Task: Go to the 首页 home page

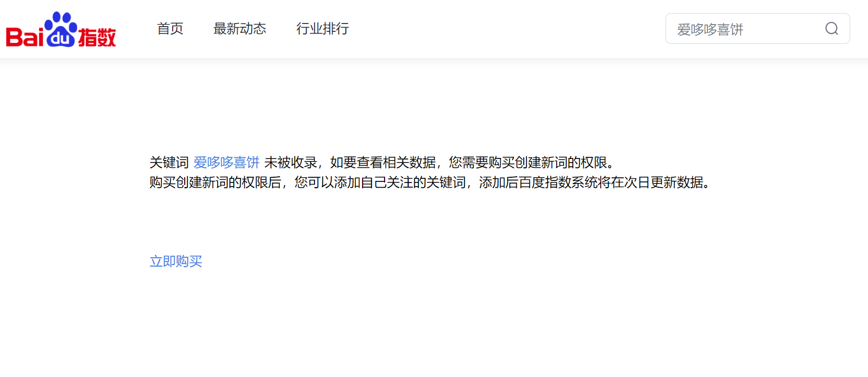Action: point(170,28)
